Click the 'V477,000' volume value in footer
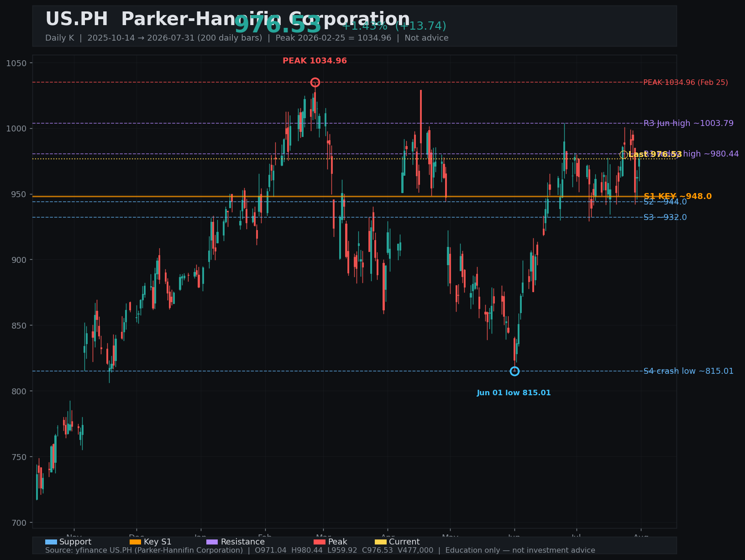This screenshot has height=560, width=745. click(x=416, y=550)
